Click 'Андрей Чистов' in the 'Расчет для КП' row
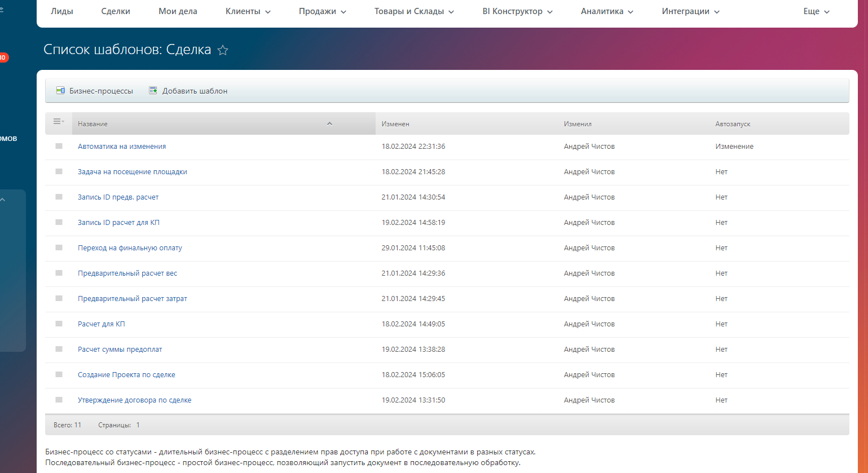The width and height of the screenshot is (868, 473). 589,324
